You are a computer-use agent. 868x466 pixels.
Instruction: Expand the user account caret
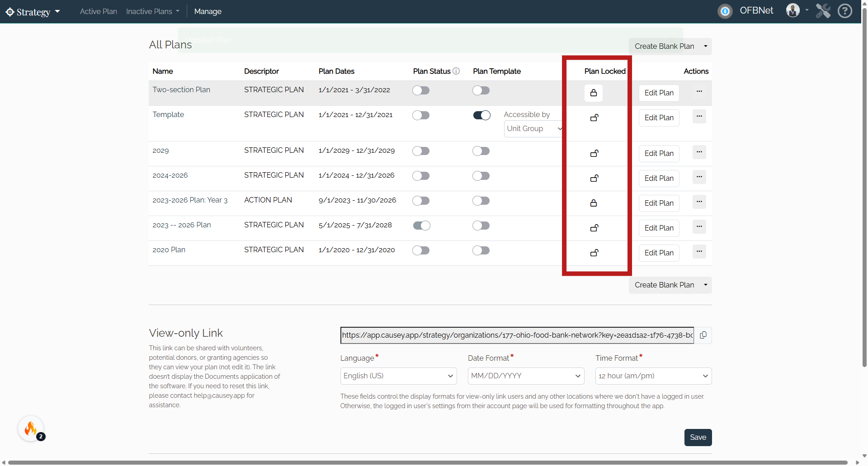(x=807, y=10)
